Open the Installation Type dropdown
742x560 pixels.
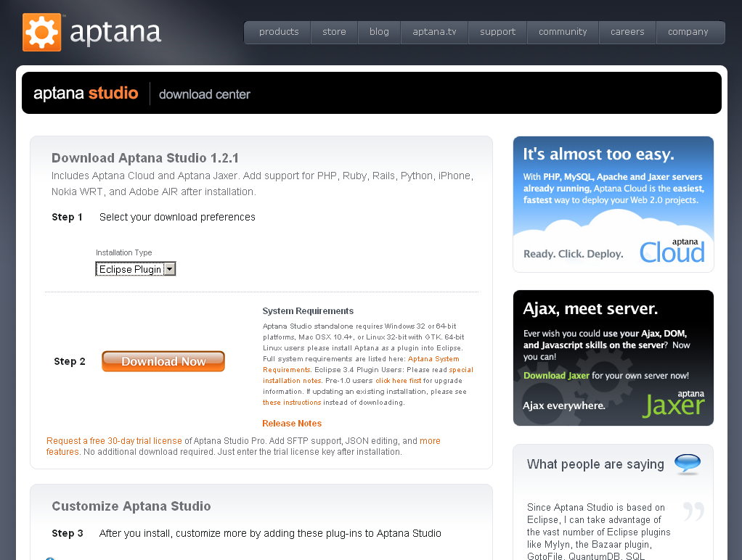(x=135, y=269)
